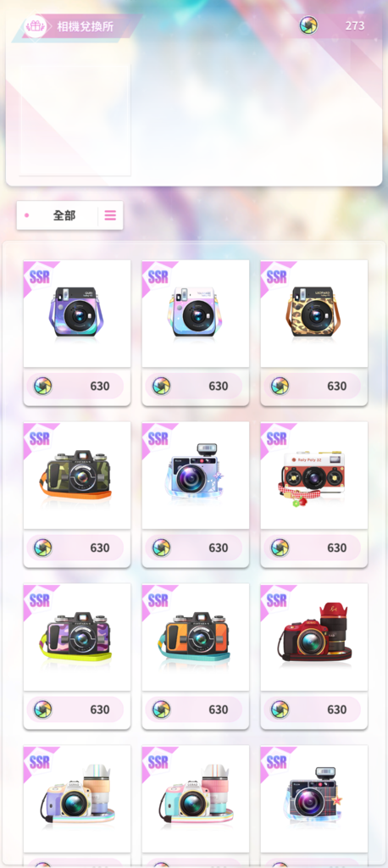Select the red DSLR with extra lens
388x868 pixels.
pos(313,637)
